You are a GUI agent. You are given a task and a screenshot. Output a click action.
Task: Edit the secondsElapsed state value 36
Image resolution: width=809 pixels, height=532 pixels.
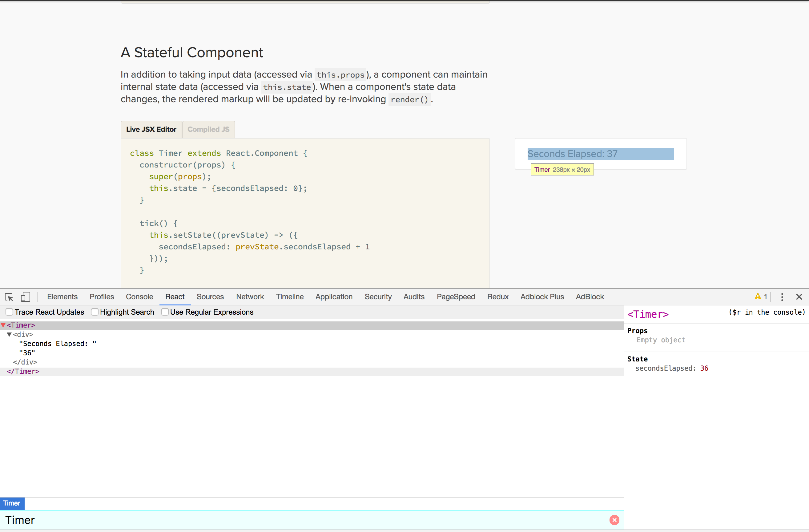(704, 369)
